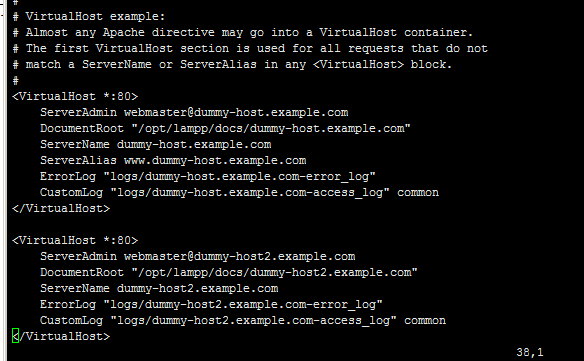Click the CustomLog dummy-host2 access_log line
This screenshot has height=361, width=584.
point(243,320)
